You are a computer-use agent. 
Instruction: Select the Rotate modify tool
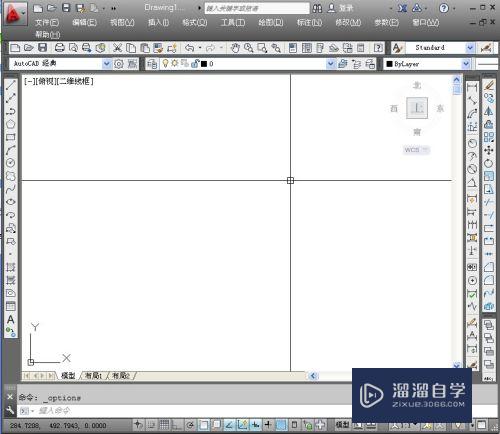click(489, 163)
